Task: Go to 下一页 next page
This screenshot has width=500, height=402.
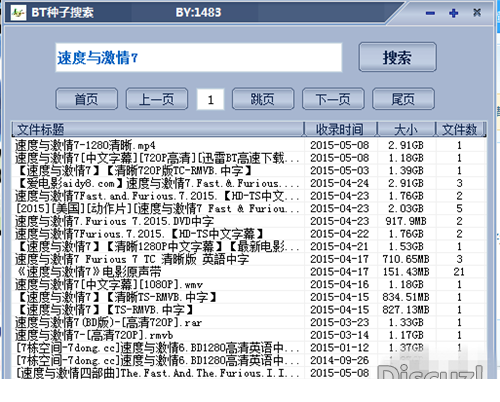Action: coord(333,99)
